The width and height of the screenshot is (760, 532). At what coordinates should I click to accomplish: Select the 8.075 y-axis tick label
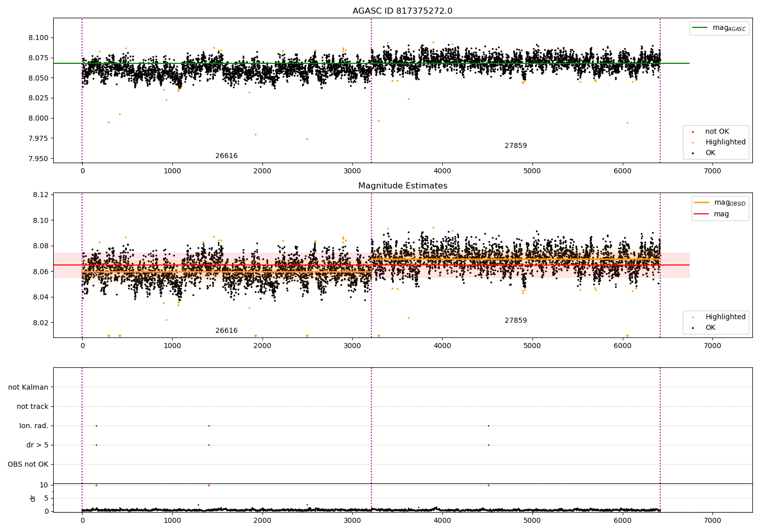coord(39,58)
